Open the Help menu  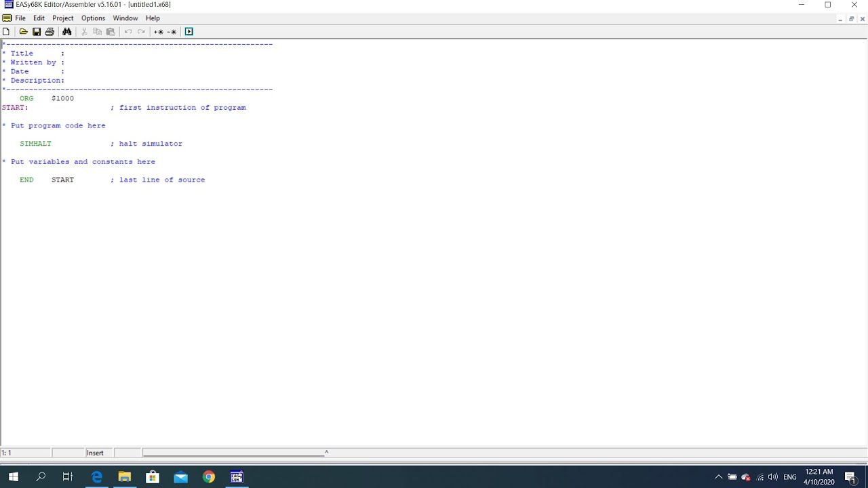(x=153, y=18)
